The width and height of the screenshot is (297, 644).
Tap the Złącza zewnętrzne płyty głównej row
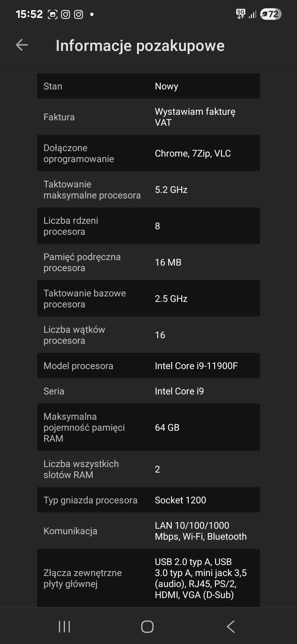(148, 578)
